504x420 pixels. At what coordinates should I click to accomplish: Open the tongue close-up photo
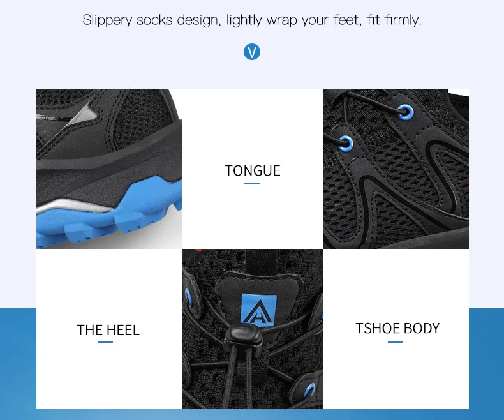pyautogui.click(x=253, y=329)
